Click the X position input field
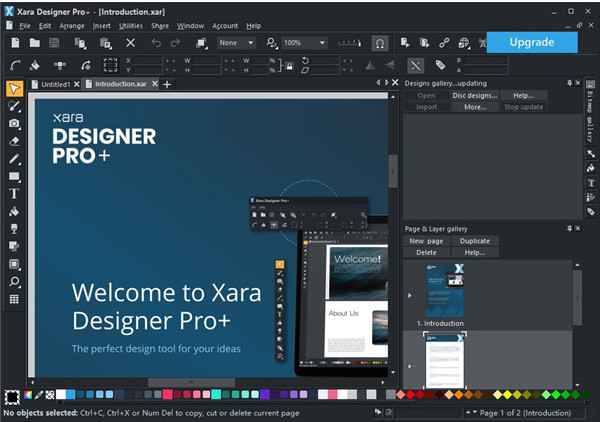Viewport: 600px width, 422px height. tap(148, 60)
